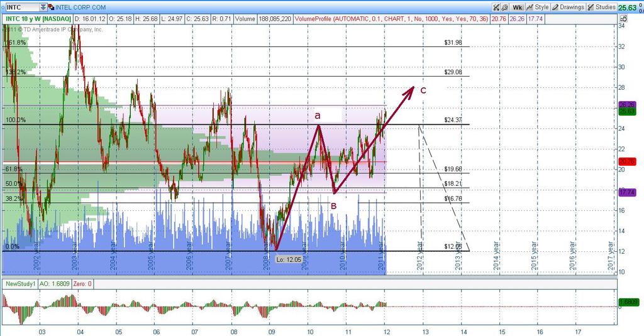644x336 pixels.
Task: Click the 17.74 VolumeProfile value in header
Action: pos(535,18)
